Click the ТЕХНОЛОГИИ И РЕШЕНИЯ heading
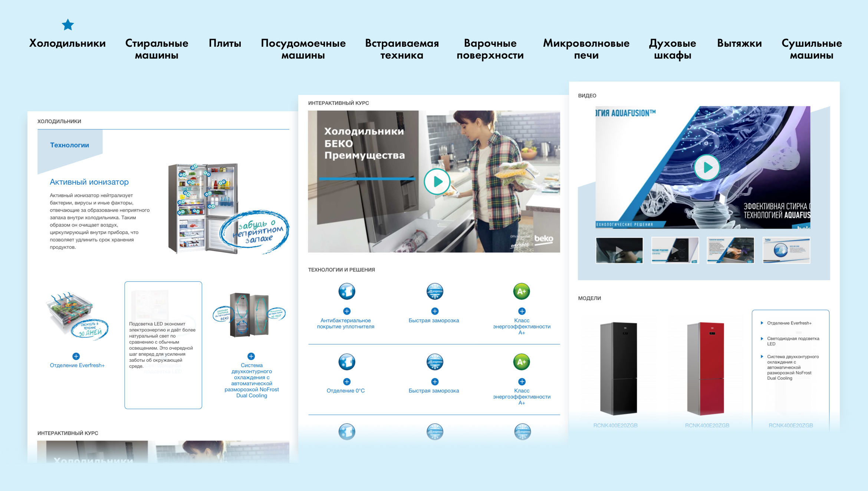868x491 pixels. pos(341,270)
